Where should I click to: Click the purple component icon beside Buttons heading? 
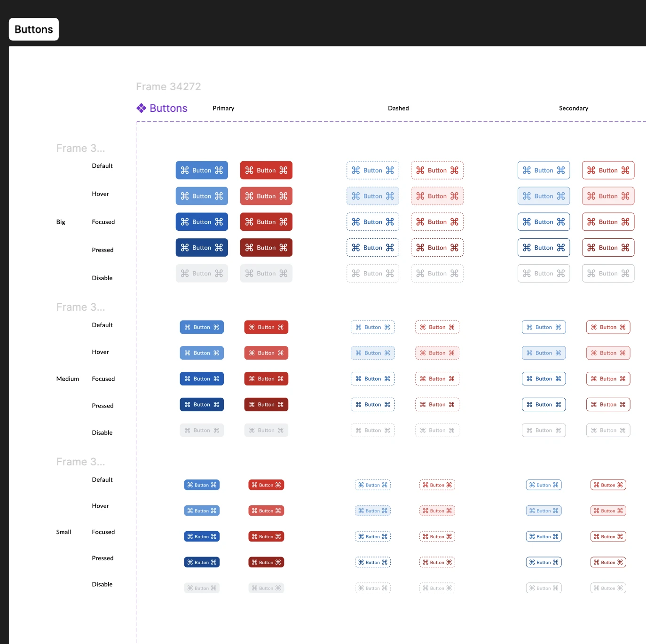pos(141,108)
